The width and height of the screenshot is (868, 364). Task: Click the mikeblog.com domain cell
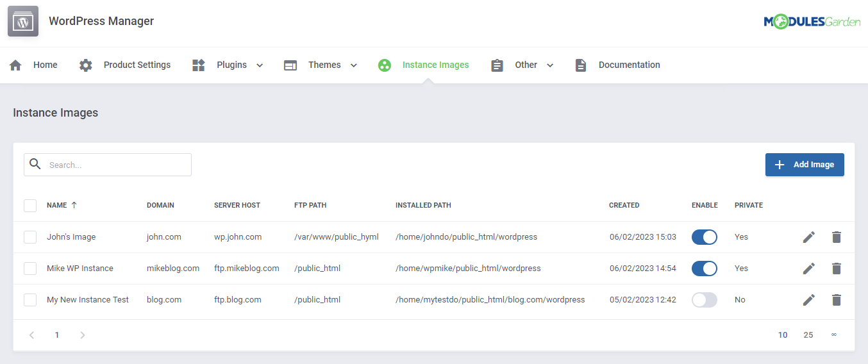coord(173,269)
